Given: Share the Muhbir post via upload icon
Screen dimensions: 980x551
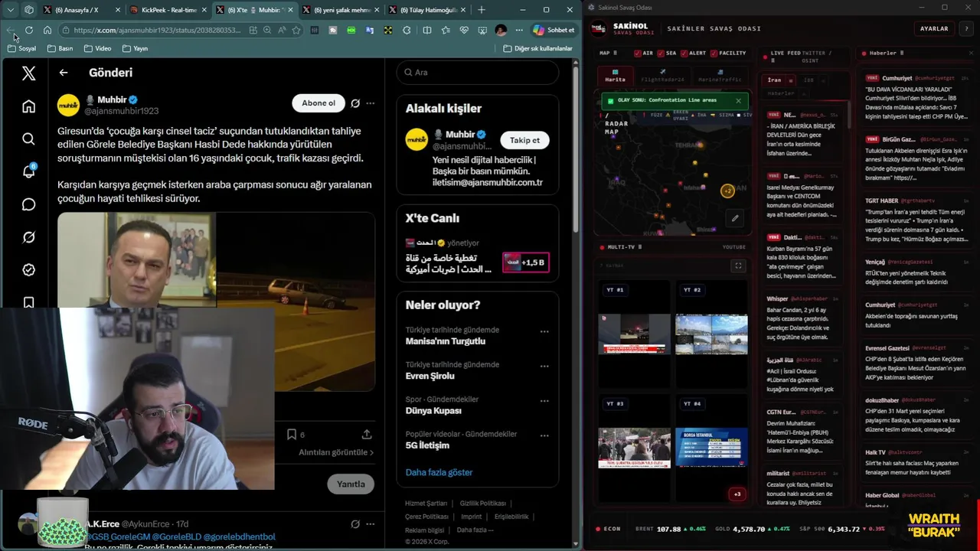Looking at the screenshot, I should [x=367, y=434].
